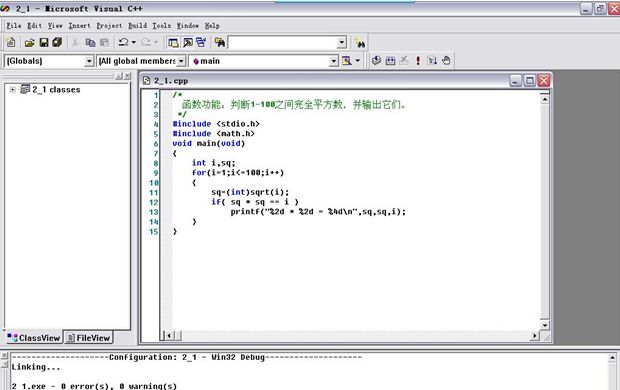Open the All global members dropdown
Screen dimensions: 620x390
(181, 61)
